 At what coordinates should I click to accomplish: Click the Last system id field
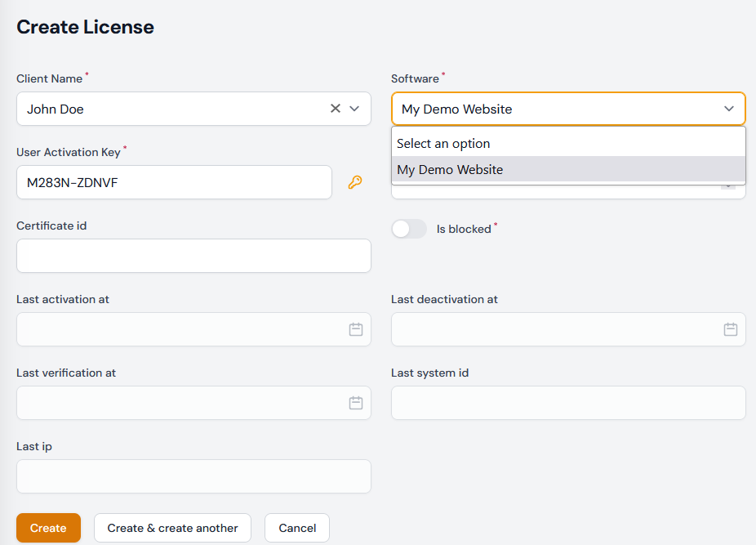pyautogui.click(x=567, y=403)
